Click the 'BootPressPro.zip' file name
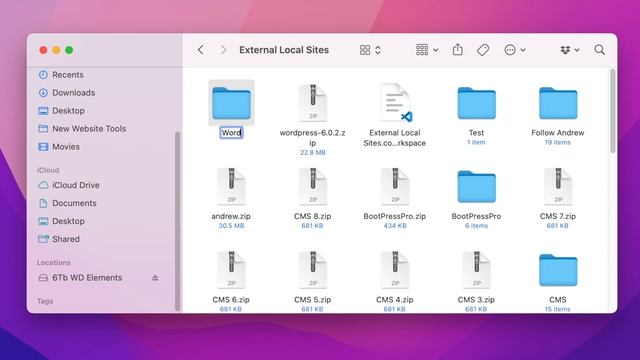Screen dimensions: 640x360 (395, 216)
